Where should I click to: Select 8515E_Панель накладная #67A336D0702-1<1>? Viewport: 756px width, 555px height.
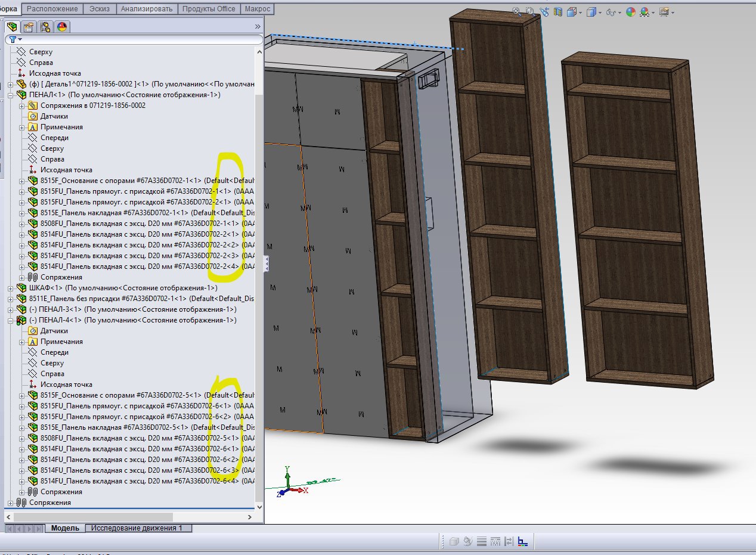[x=147, y=213]
